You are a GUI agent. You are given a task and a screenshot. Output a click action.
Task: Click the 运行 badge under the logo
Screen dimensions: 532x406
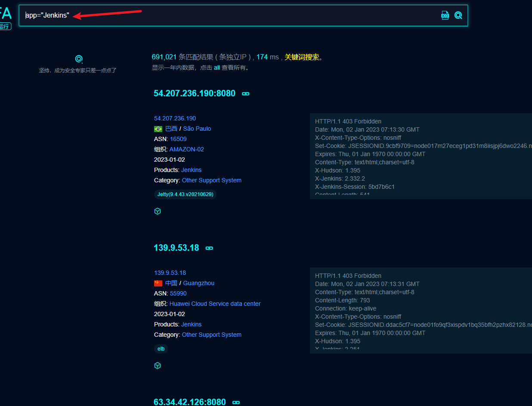5,27
